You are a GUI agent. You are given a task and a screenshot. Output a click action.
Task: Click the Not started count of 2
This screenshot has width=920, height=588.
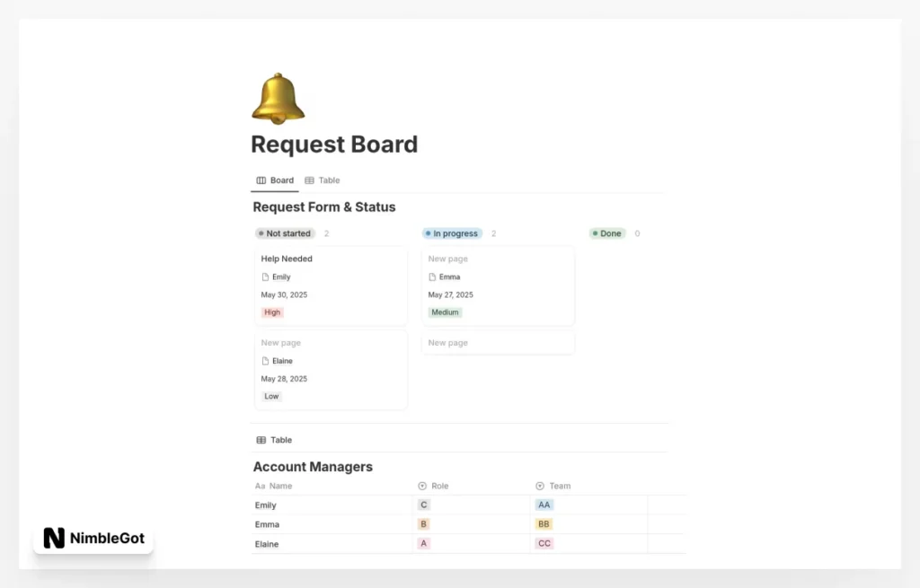click(326, 233)
